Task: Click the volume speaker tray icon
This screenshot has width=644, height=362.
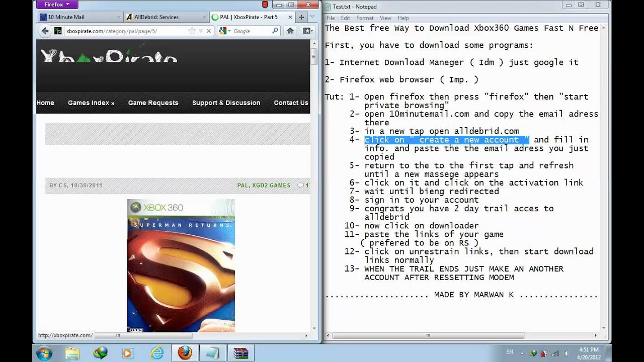Action: tap(567, 353)
